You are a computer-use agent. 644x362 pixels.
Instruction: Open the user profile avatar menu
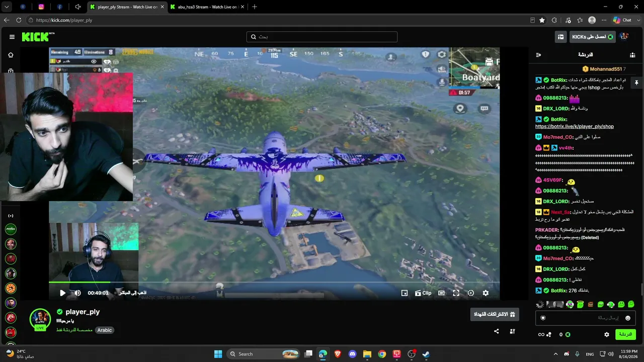click(624, 37)
